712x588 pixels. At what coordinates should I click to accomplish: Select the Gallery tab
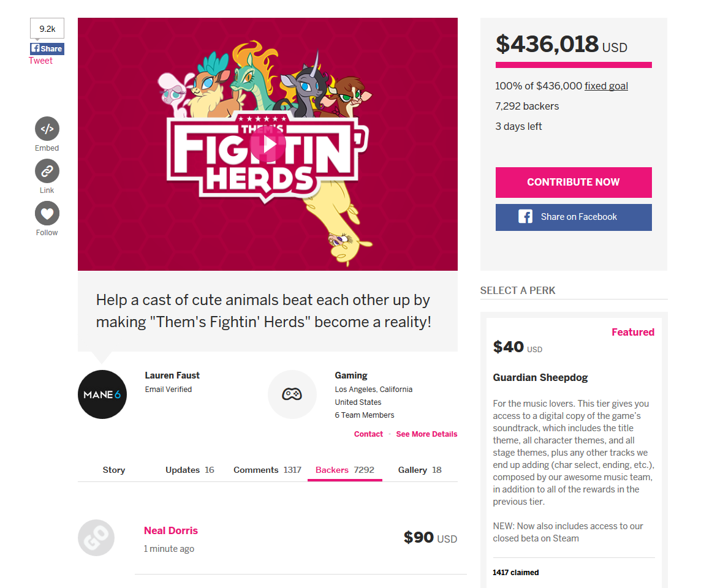[420, 470]
